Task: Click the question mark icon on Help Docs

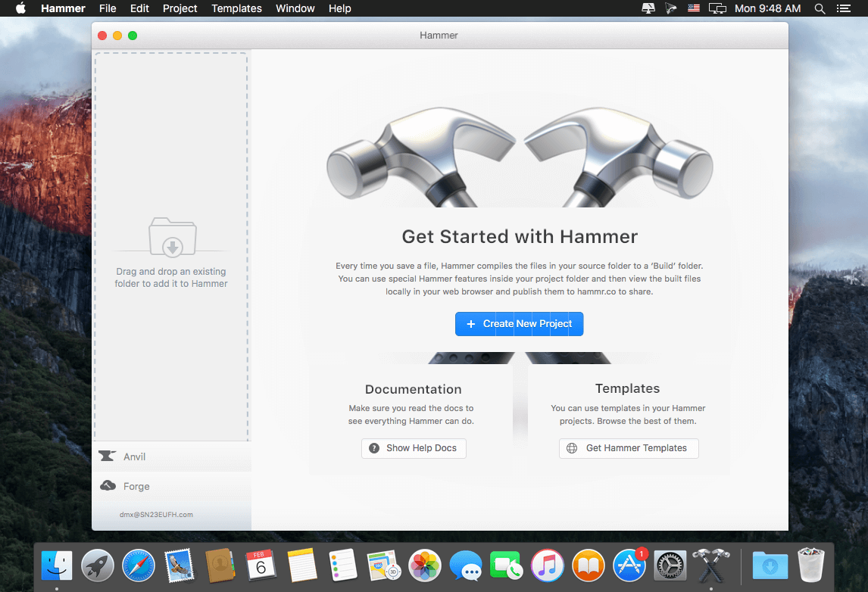Action: tap(374, 448)
